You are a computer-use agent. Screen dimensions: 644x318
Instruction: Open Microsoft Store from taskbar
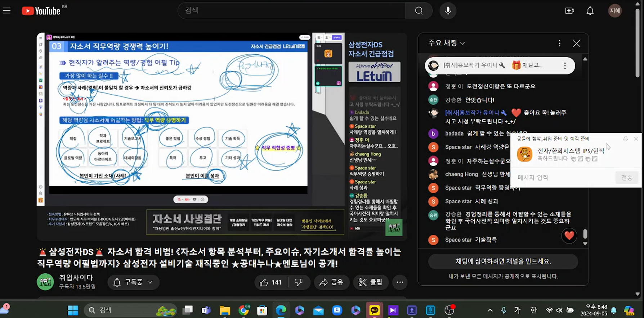point(262,310)
